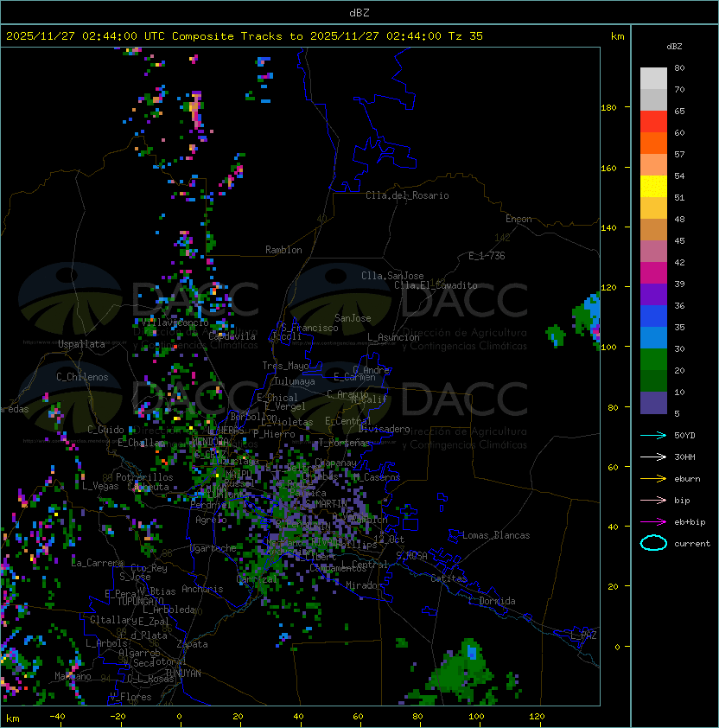Click the 'dBZ' heading above the color legend
719x728 pixels.
(674, 47)
